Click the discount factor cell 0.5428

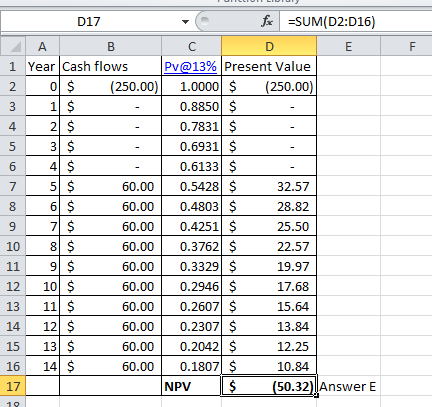pos(192,186)
